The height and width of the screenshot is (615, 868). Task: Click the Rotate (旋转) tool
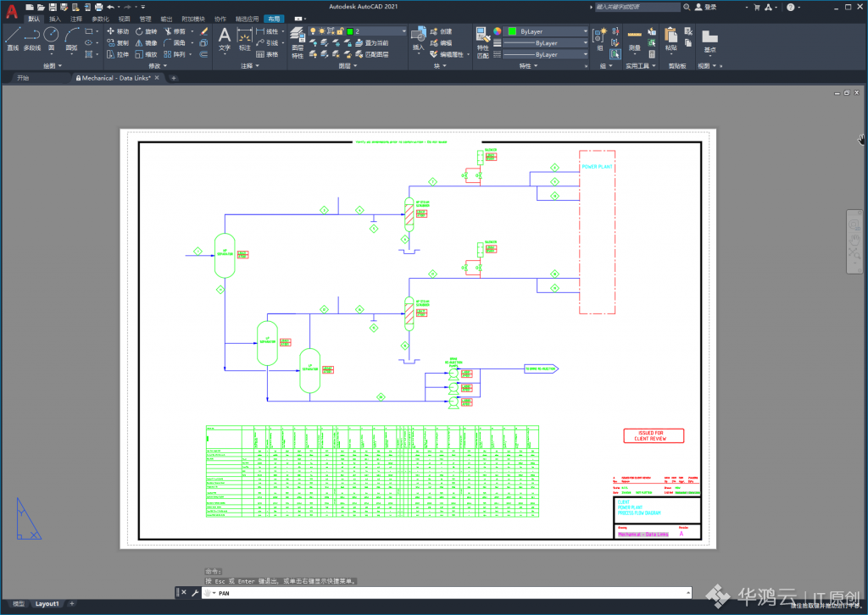coord(146,31)
